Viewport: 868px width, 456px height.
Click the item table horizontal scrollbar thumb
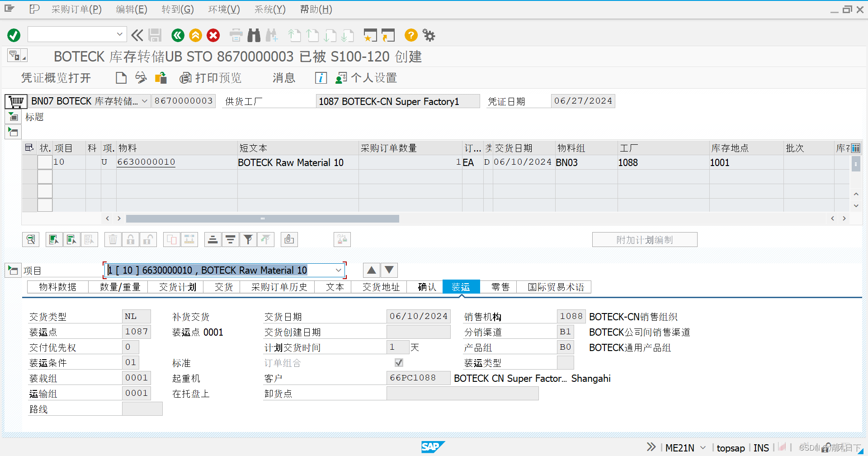tap(262, 218)
